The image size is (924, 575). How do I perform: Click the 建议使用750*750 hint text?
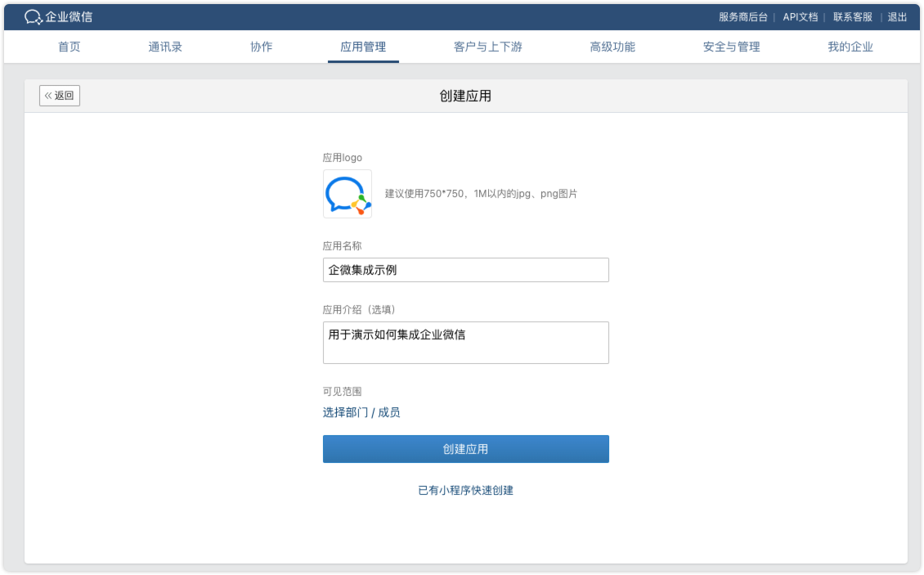click(481, 193)
